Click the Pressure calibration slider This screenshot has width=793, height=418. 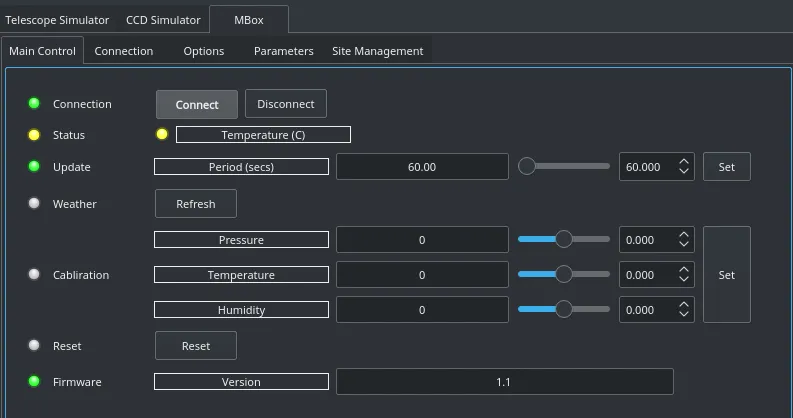[x=564, y=239]
